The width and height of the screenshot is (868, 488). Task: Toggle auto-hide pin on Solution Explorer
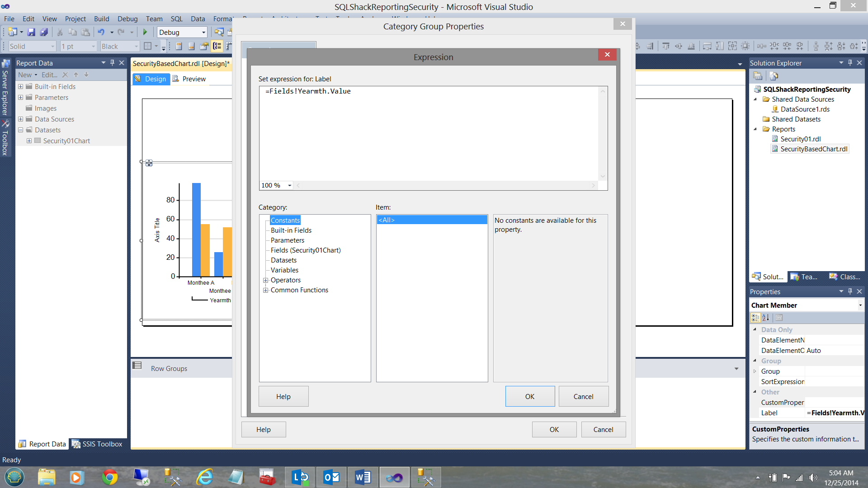(x=850, y=63)
